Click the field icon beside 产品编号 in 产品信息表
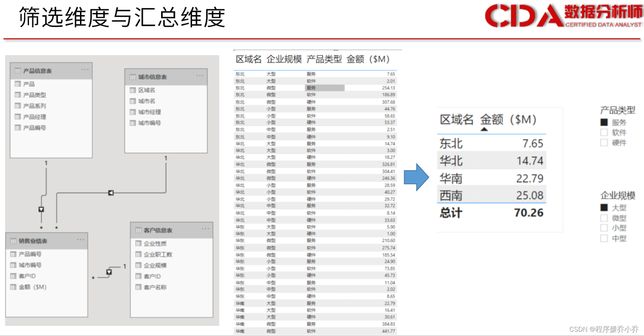The width and height of the screenshot is (644, 336). click(x=18, y=127)
